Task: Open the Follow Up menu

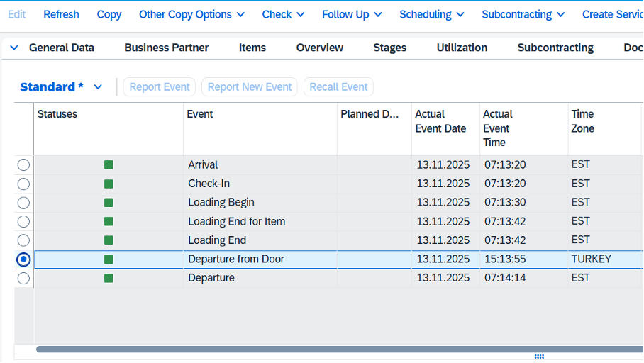Action: tap(351, 14)
